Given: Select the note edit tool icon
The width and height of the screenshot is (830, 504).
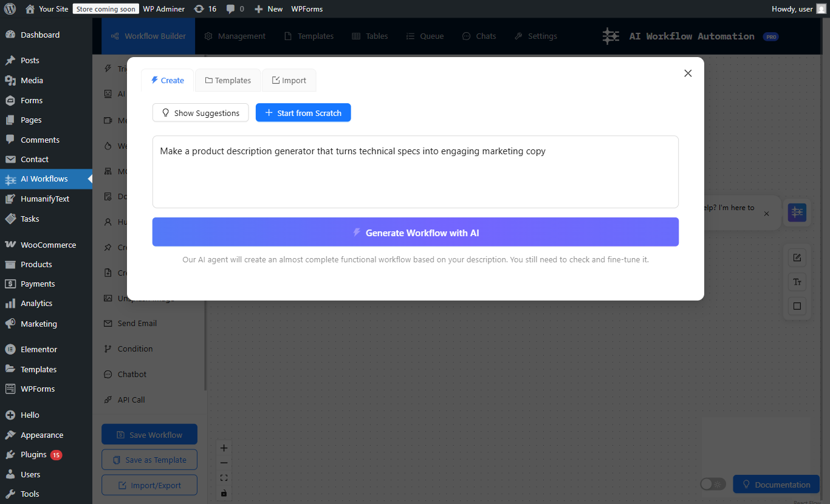Looking at the screenshot, I should click(797, 257).
